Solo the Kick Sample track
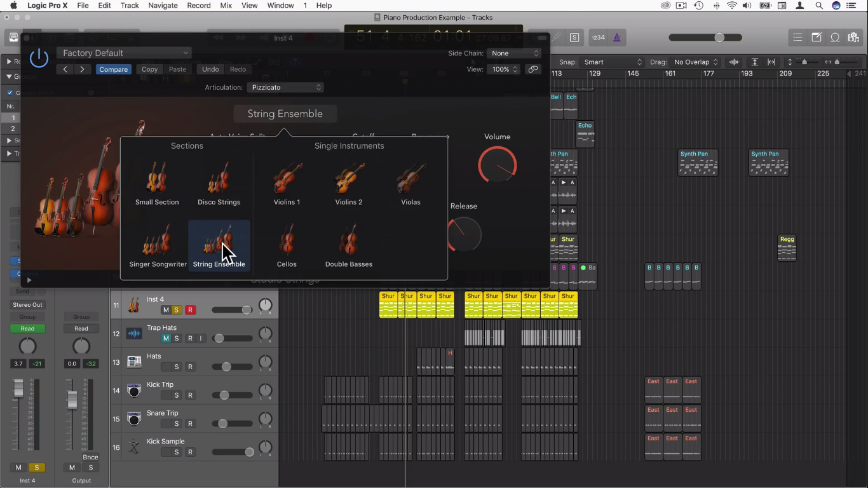Image resolution: width=868 pixels, height=488 pixels. [x=177, y=452]
